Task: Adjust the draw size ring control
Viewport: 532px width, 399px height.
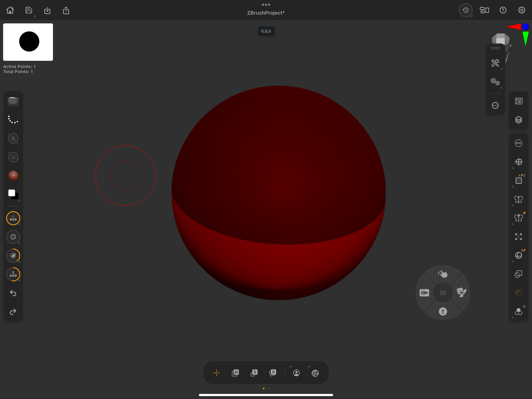Action: point(13,237)
